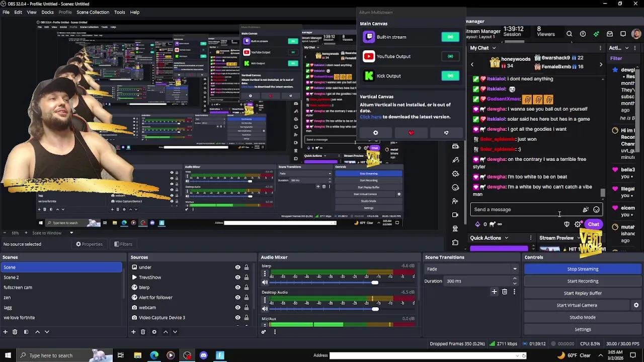Expand Quick Actions panel dropdown
This screenshot has height=362, width=644.
506,238
